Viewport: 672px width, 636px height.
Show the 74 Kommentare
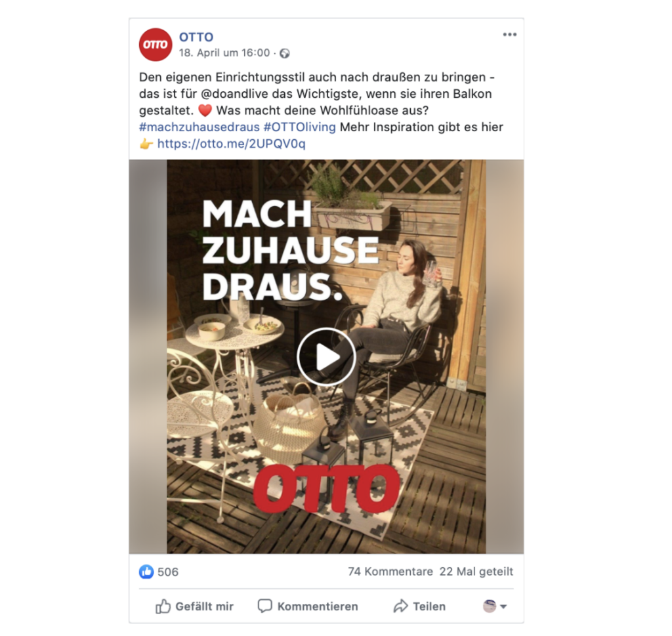point(390,572)
